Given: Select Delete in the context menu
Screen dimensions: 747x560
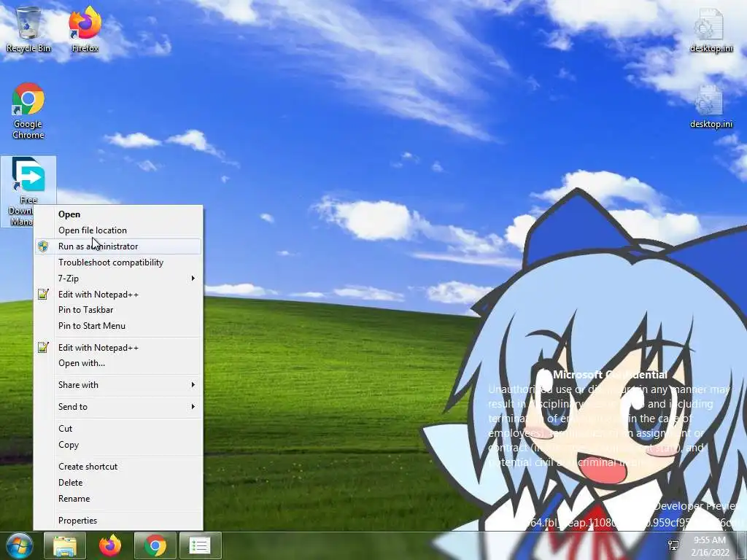Looking at the screenshot, I should click(x=118, y=483).
